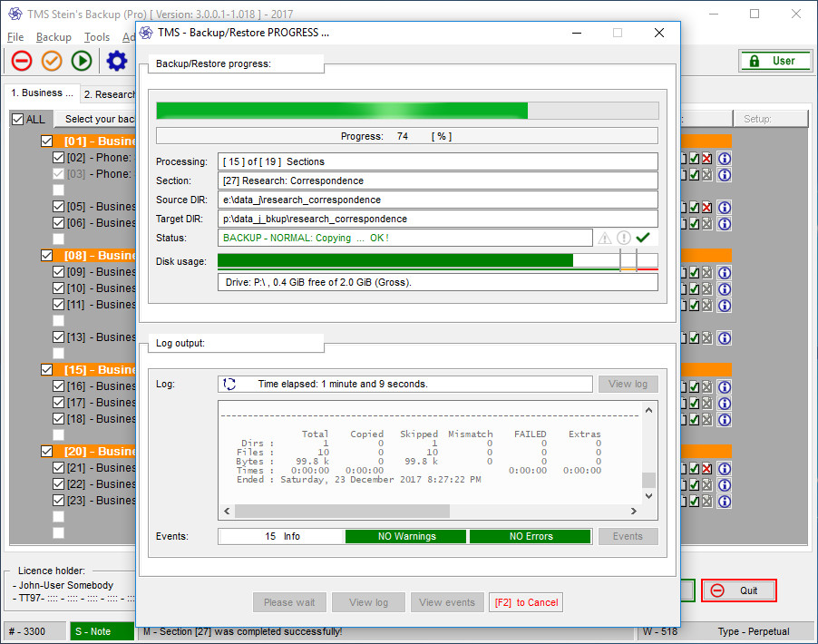Uncheck the [13] Business checkbox
Screen dimensions: 818x644
[58, 337]
